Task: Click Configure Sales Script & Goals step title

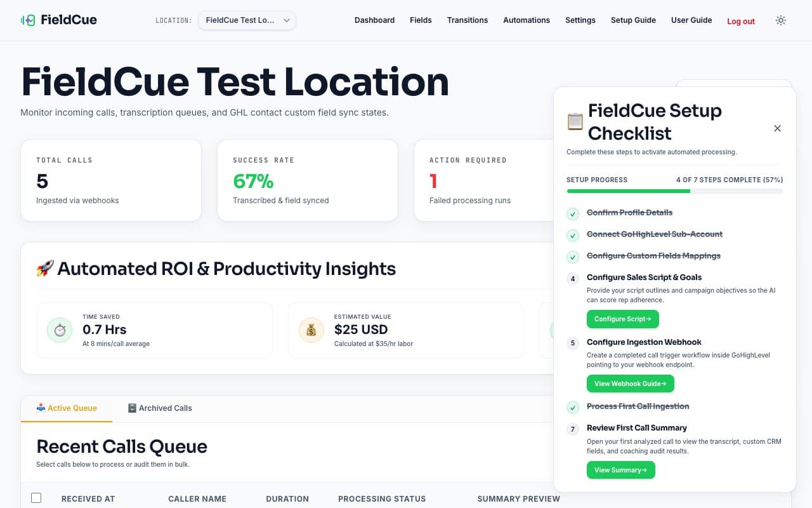Action: 644,277
